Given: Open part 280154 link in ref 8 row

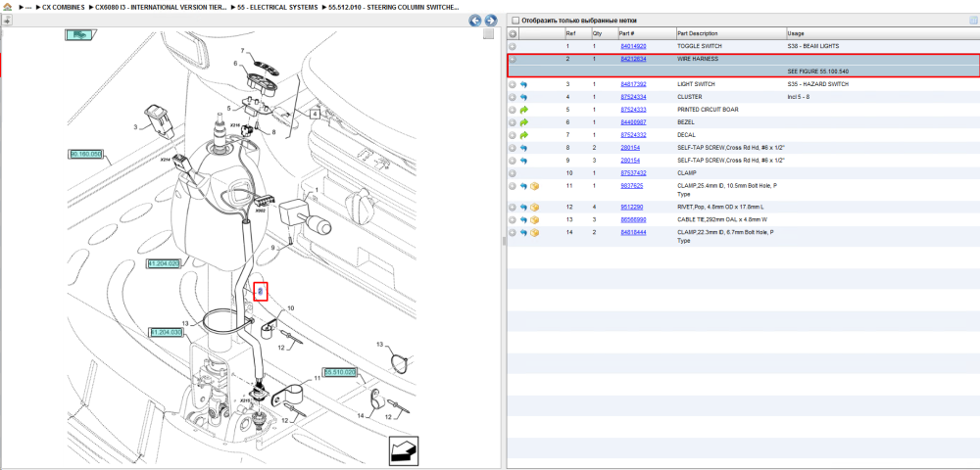Looking at the screenshot, I should coord(630,148).
